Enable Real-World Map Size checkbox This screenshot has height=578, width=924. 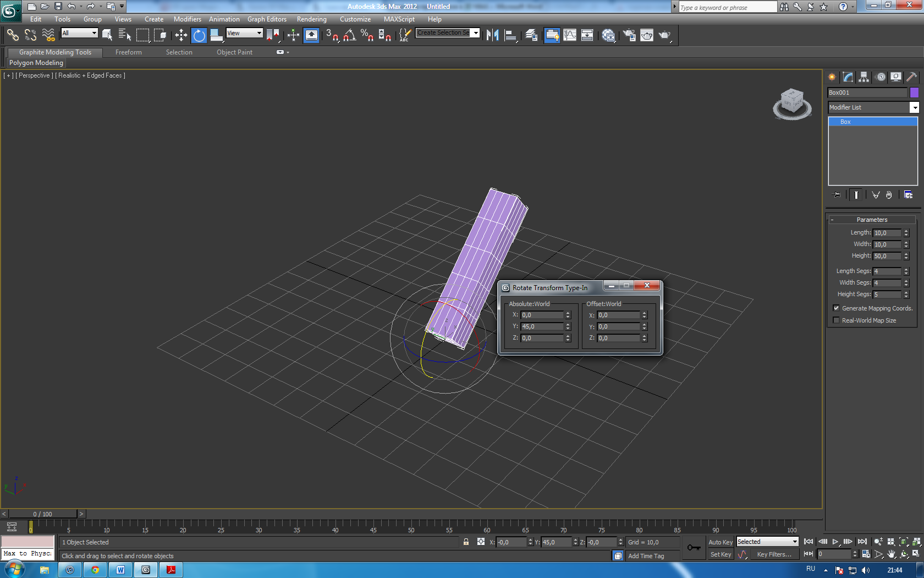[836, 320]
